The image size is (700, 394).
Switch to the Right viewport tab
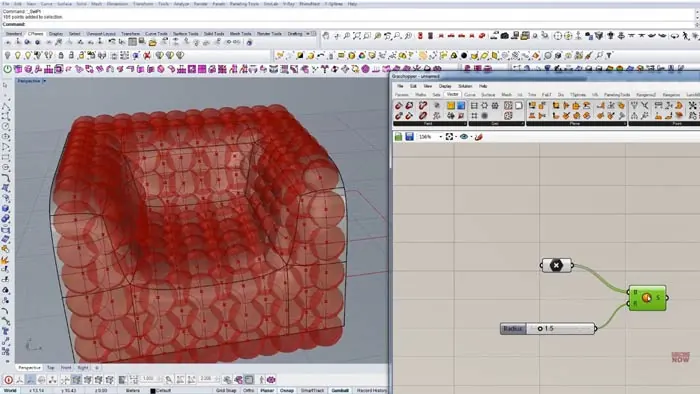point(83,368)
